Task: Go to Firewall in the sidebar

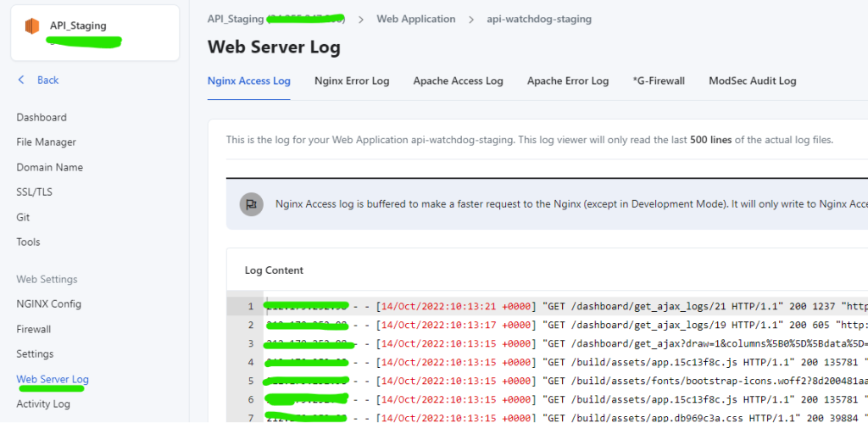Action: pyautogui.click(x=34, y=329)
